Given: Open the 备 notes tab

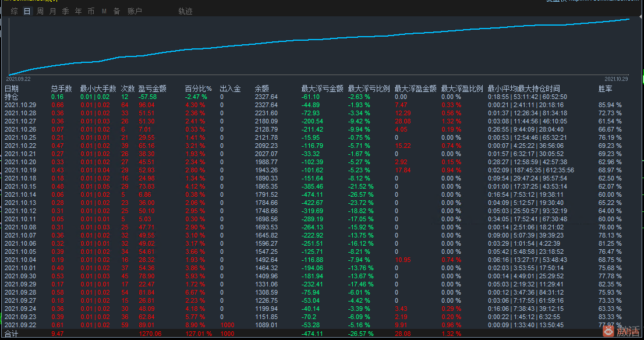Looking at the screenshot, I should click(116, 12).
